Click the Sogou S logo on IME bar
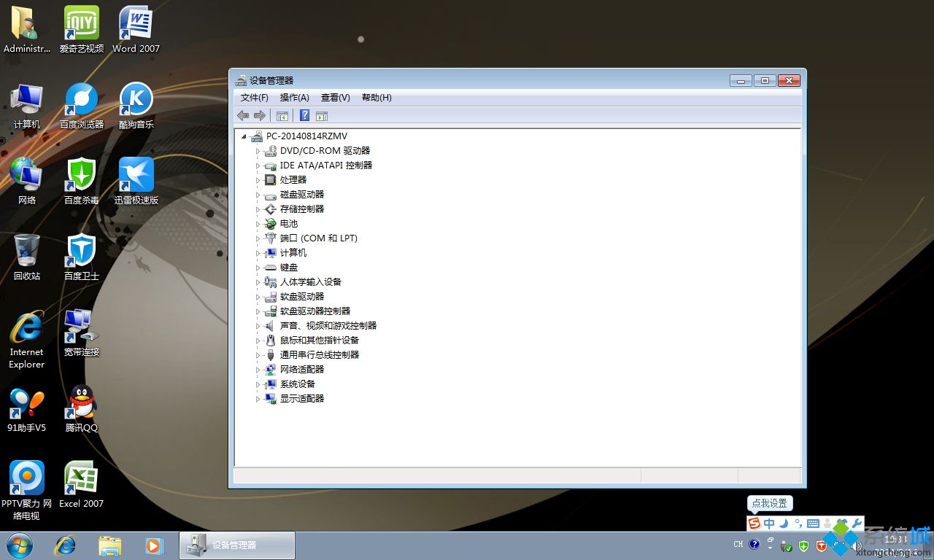Image resolution: width=934 pixels, height=560 pixels. pyautogui.click(x=754, y=524)
